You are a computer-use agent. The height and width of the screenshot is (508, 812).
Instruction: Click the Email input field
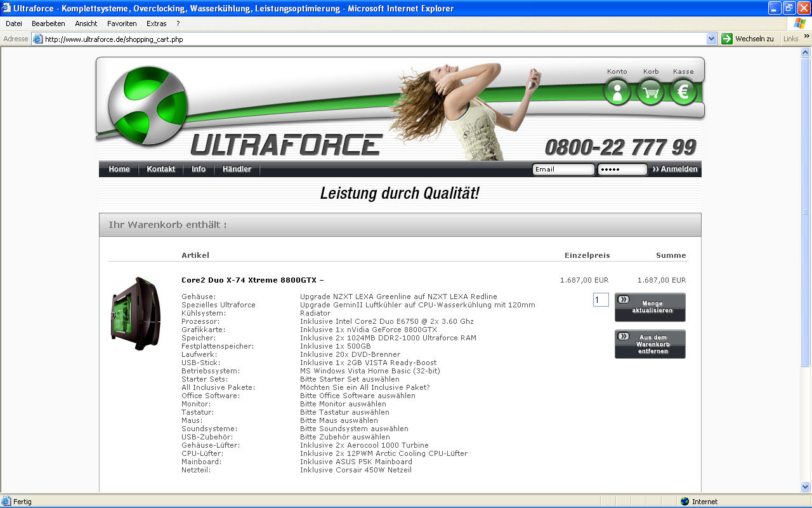[563, 170]
